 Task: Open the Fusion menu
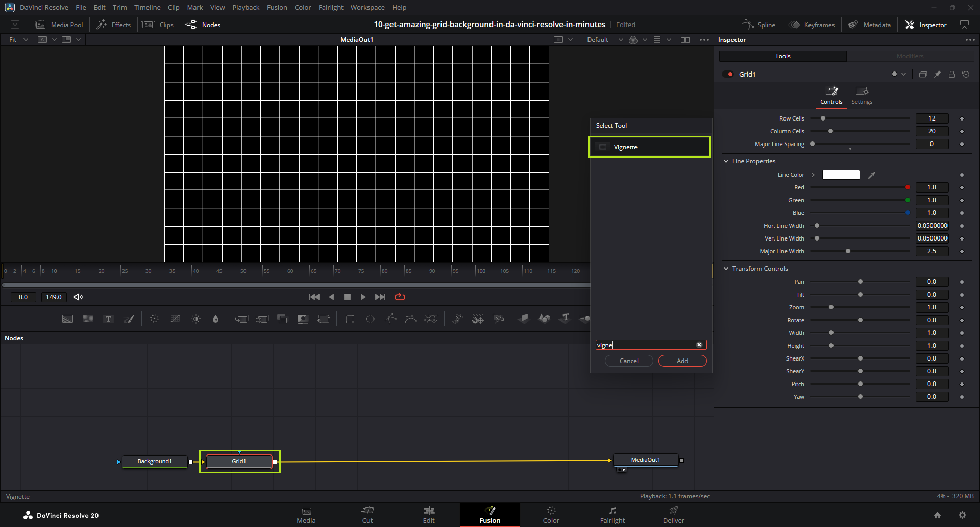[x=277, y=7]
